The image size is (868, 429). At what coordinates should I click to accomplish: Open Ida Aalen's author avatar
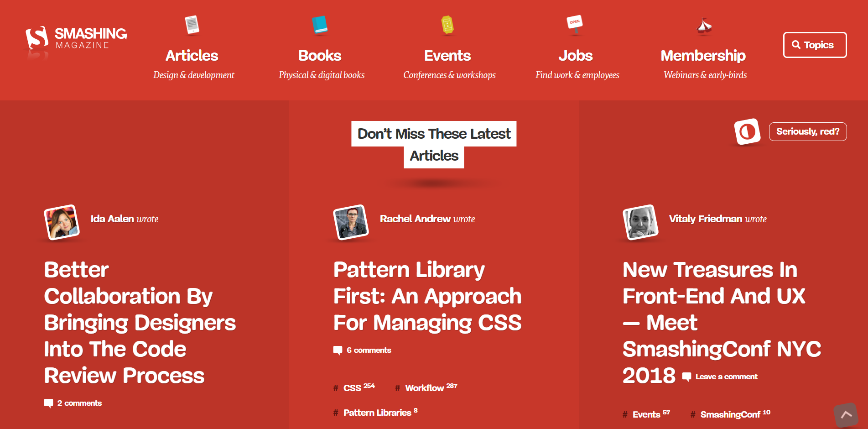pos(62,222)
